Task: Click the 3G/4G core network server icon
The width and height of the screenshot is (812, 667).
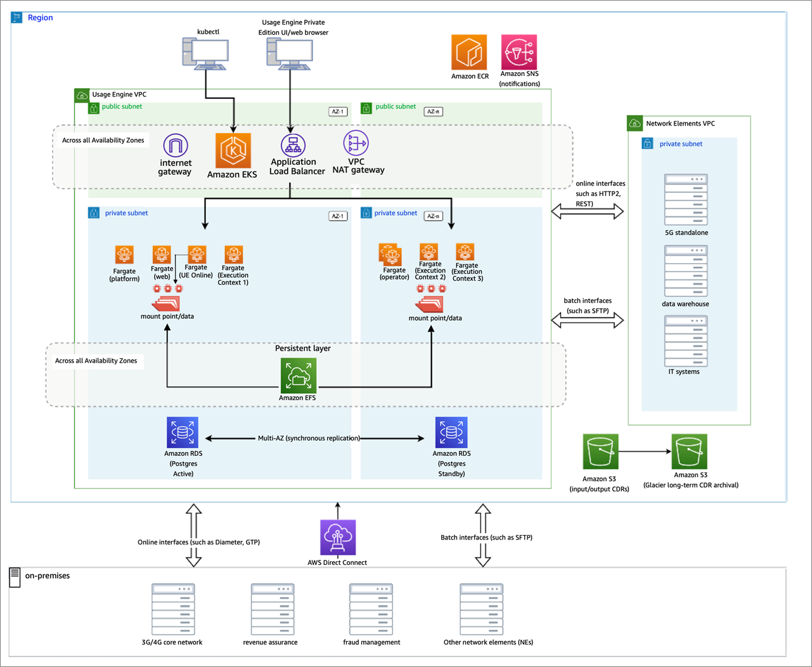Action: pos(173,609)
